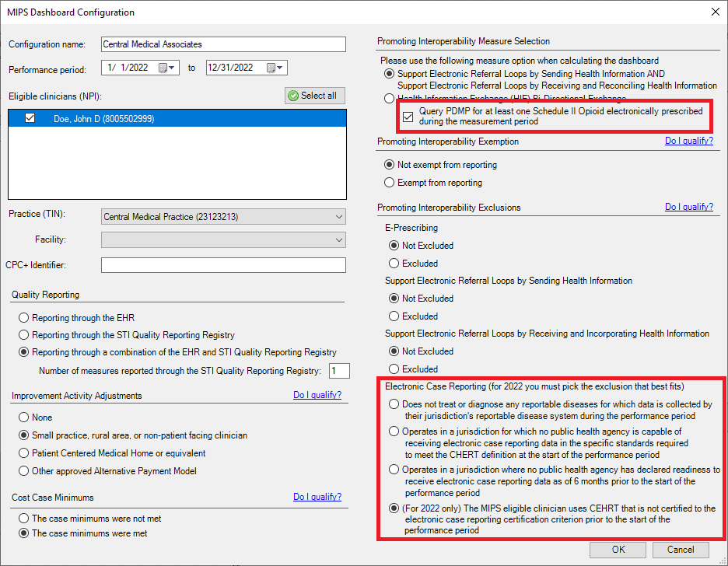Click the CPC+ Identifier text field

(x=222, y=265)
